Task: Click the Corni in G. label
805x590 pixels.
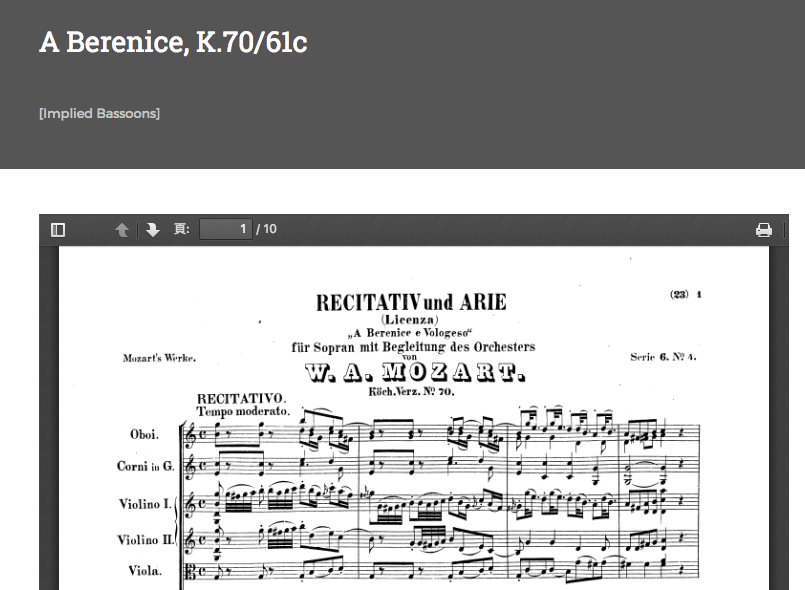Action: [x=146, y=466]
